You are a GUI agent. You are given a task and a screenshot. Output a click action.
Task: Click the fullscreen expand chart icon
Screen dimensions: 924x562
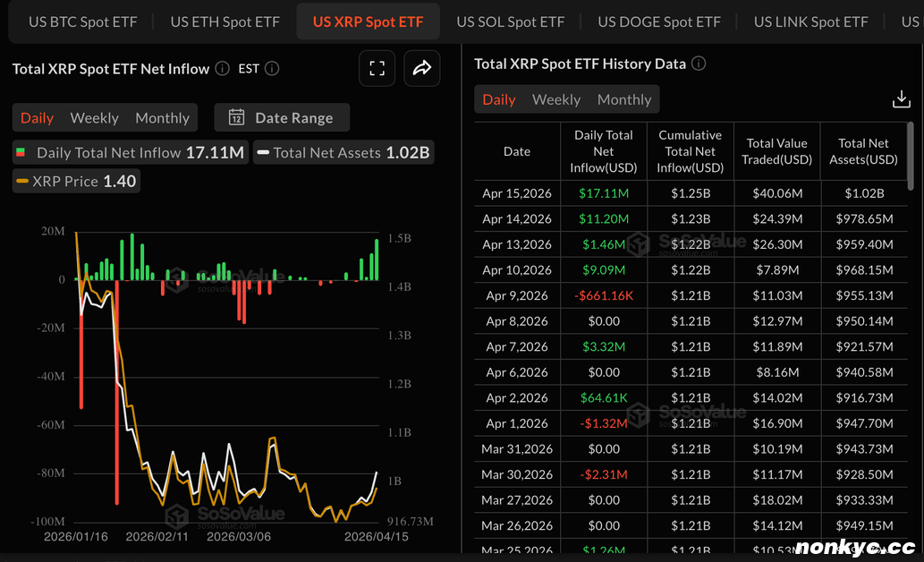[x=377, y=69]
